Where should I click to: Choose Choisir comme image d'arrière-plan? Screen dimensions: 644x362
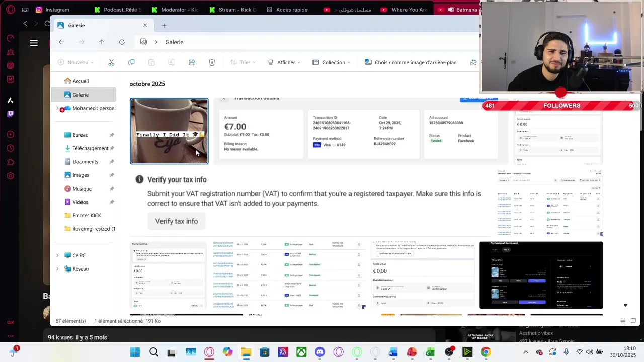click(x=411, y=62)
